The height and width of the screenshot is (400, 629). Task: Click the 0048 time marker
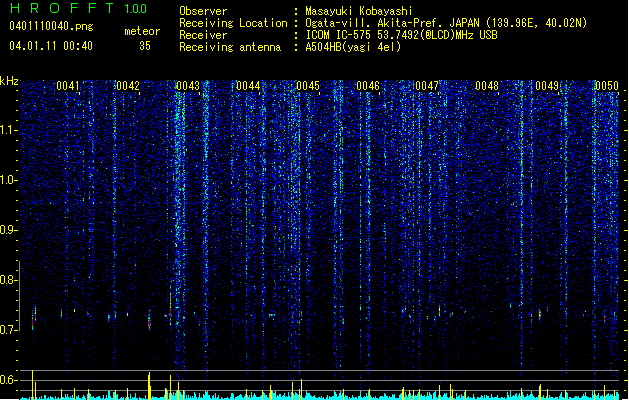[487, 86]
